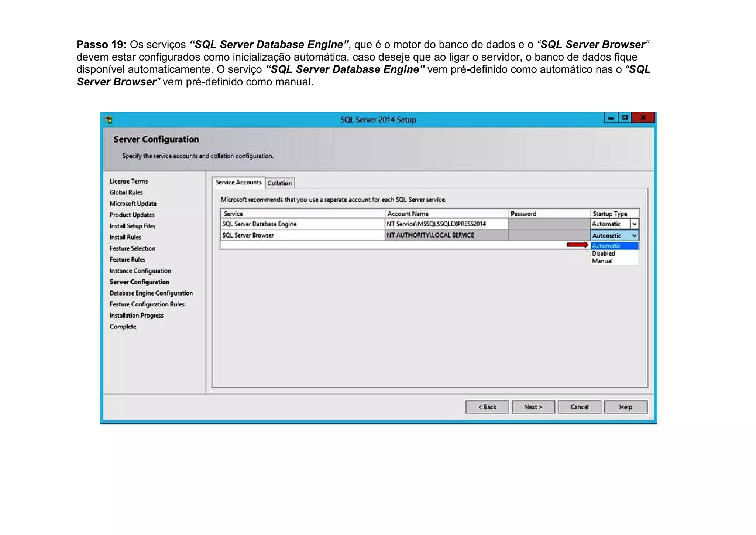This screenshot has width=756, height=535.
Task: Click the NT Service\MSSQL$SQLEXPRESS2014 account name field
Action: pos(446,224)
